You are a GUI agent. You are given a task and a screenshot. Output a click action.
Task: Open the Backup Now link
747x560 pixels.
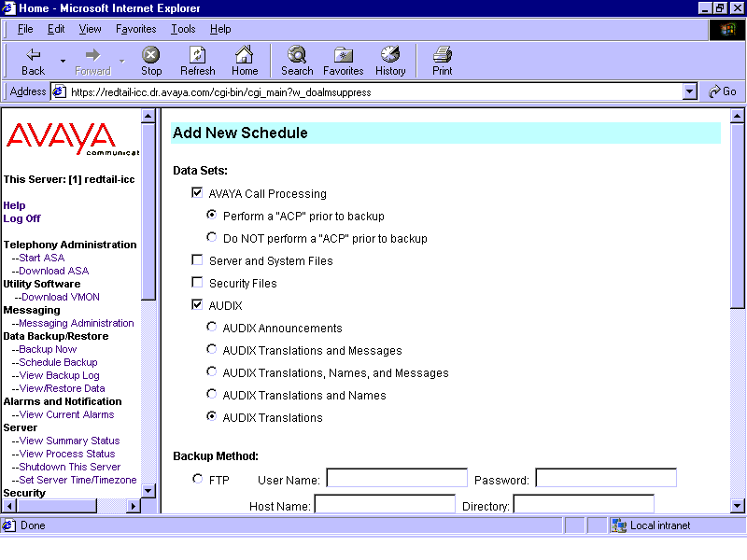[48, 349]
